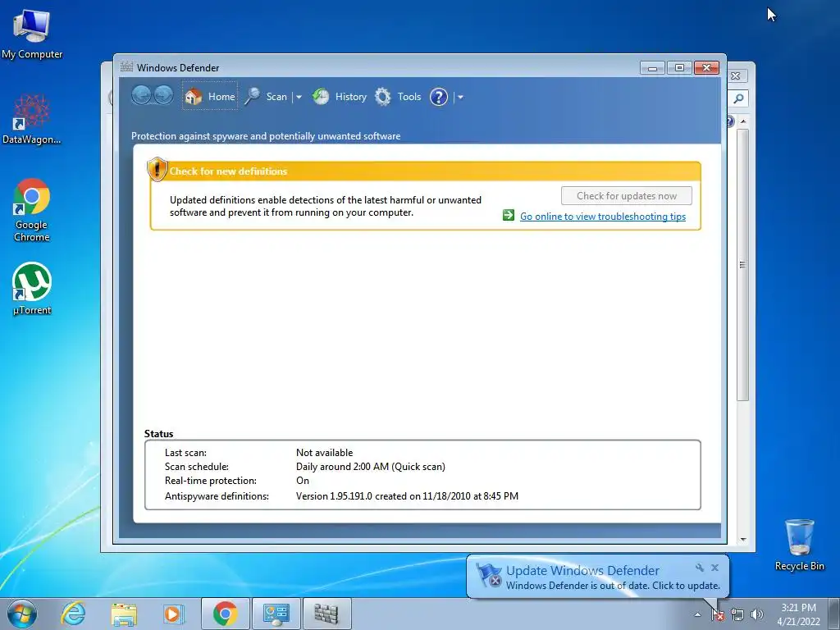The height and width of the screenshot is (630, 840).
Task: Click the blue Help question mark
Action: 438,97
